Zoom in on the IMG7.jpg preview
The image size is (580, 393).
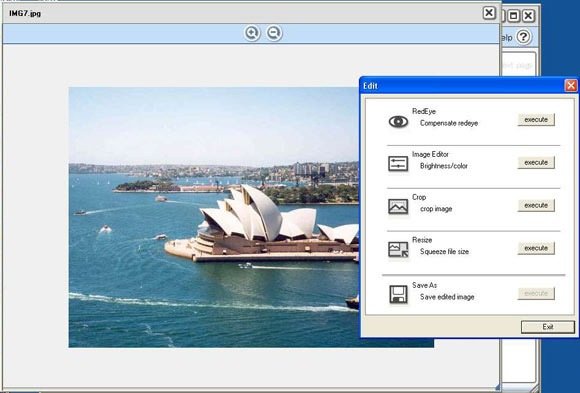coord(252,33)
